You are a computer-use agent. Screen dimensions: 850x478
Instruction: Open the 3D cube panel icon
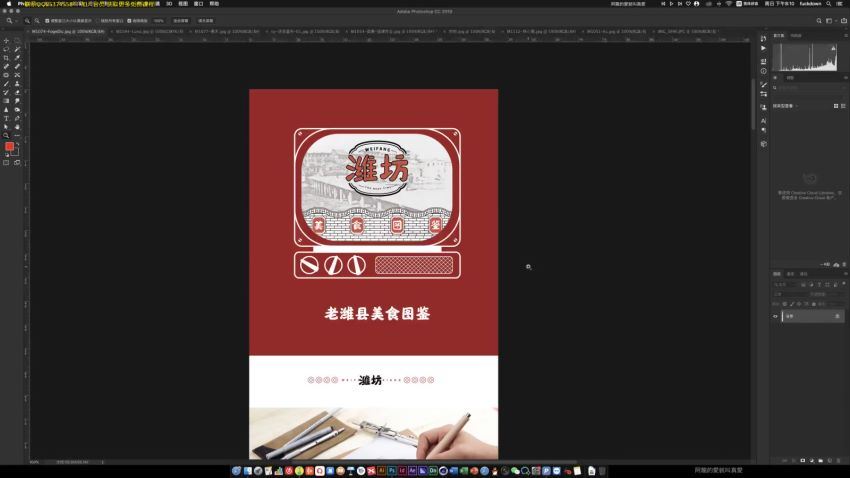tap(763, 144)
